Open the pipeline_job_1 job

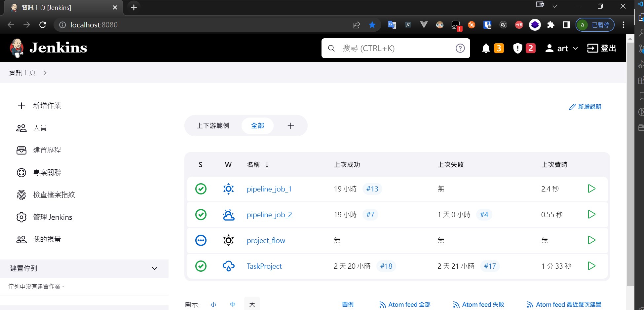269,189
